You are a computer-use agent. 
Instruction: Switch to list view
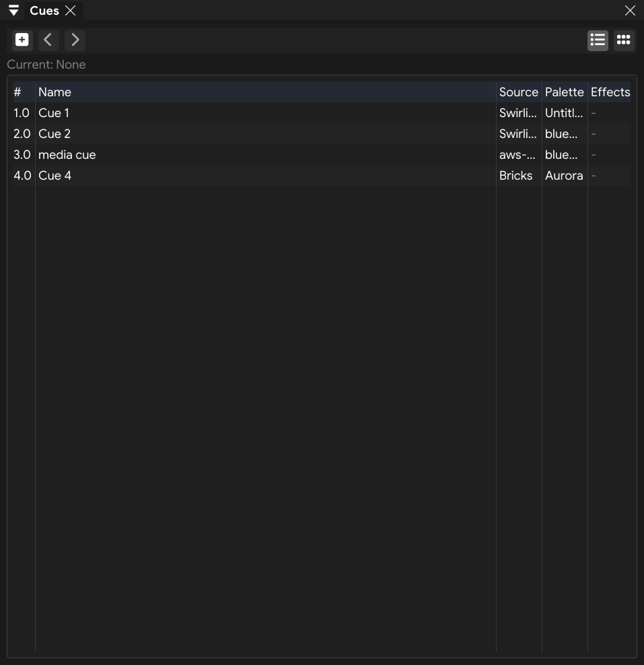(x=598, y=40)
